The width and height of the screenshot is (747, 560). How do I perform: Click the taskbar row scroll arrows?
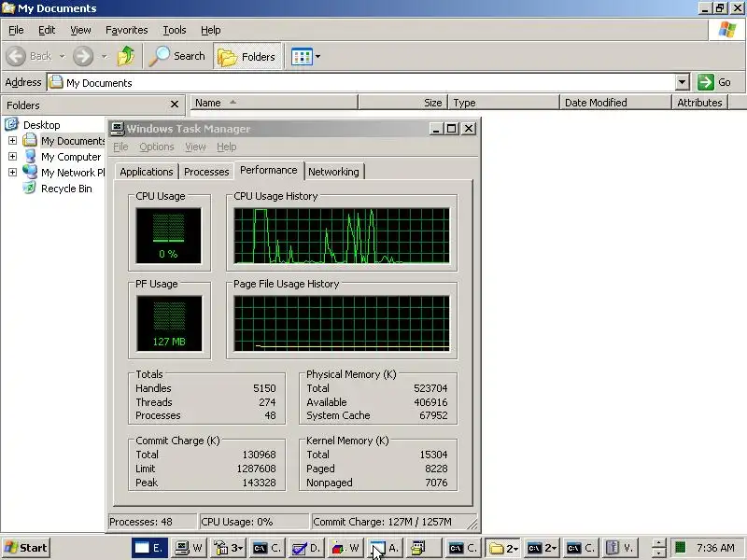pos(658,548)
